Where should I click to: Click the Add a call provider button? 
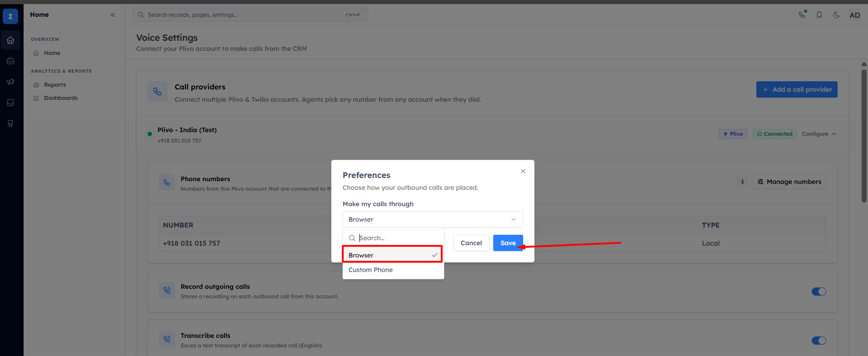[797, 89]
